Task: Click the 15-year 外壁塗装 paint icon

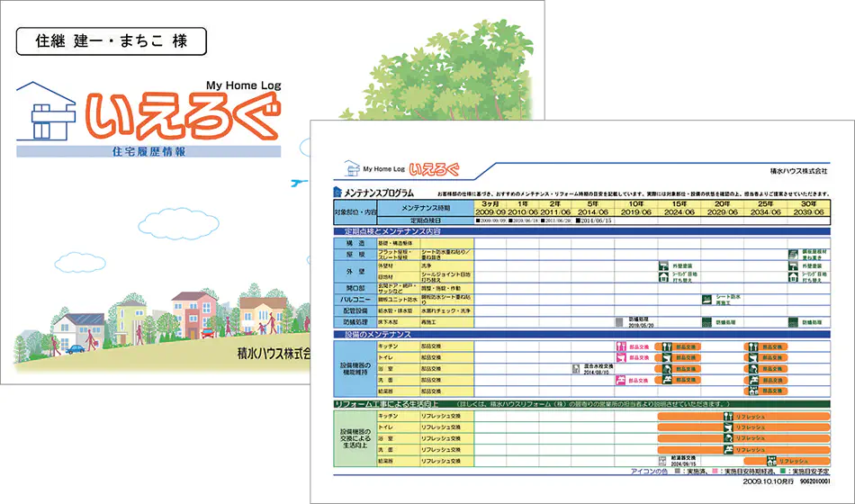Action: tap(663, 266)
